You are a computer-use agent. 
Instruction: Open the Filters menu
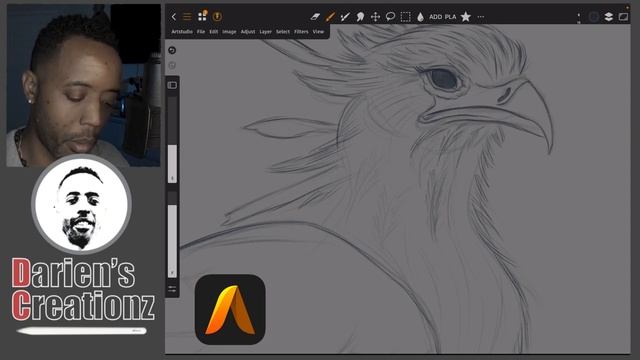[301, 31]
